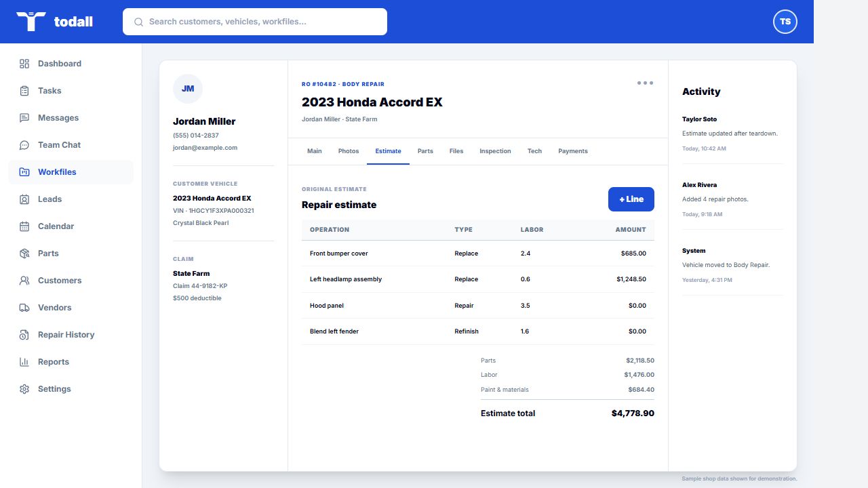Image resolution: width=868 pixels, height=488 pixels.
Task: Click the Settings gear icon
Action: (24, 389)
